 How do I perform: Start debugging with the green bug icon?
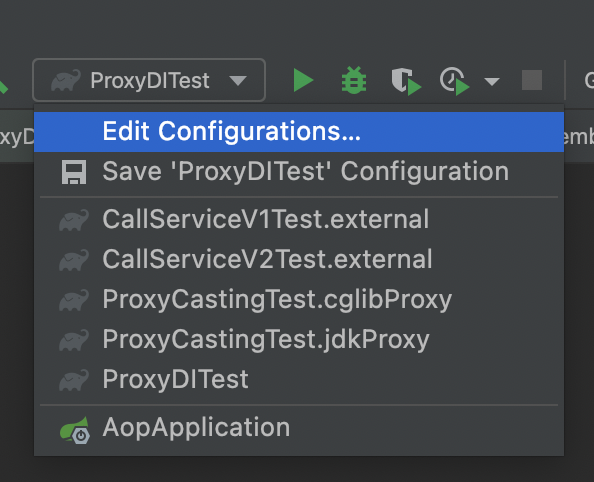[354, 80]
